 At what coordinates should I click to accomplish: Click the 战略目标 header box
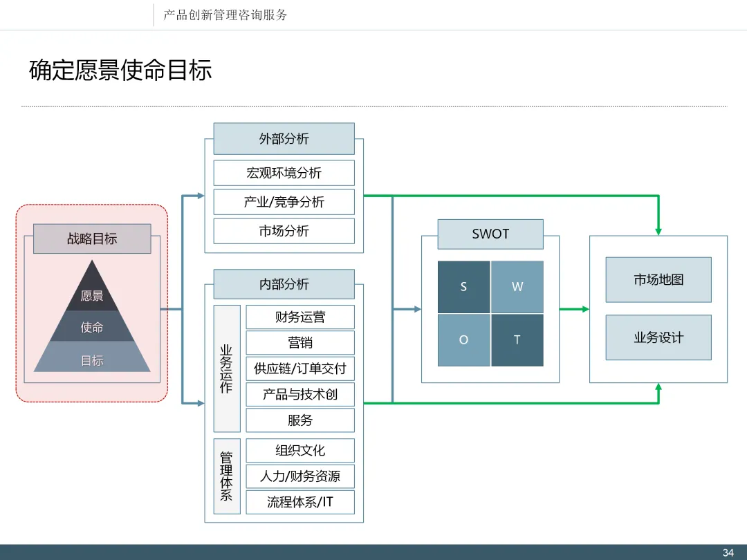pos(92,239)
